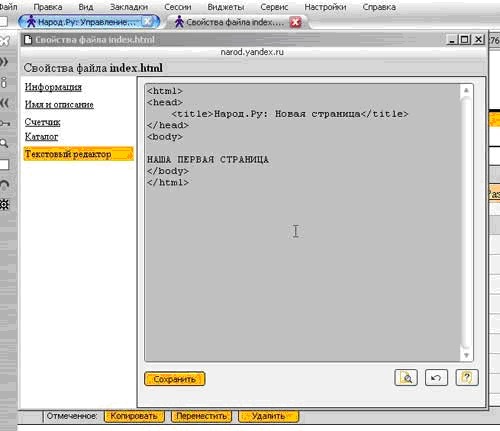500x431 pixels.
Task: Select the Текстовый редактор item
Action: click(78, 154)
